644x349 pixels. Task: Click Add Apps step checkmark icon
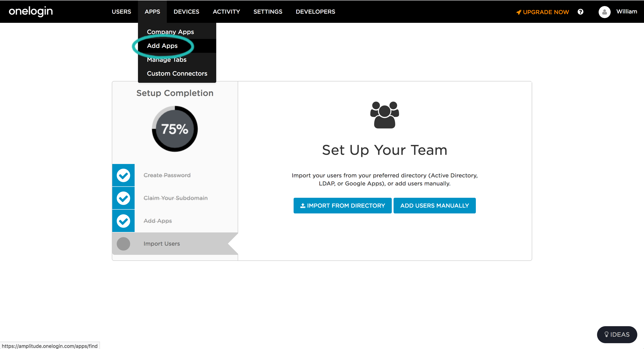click(123, 221)
